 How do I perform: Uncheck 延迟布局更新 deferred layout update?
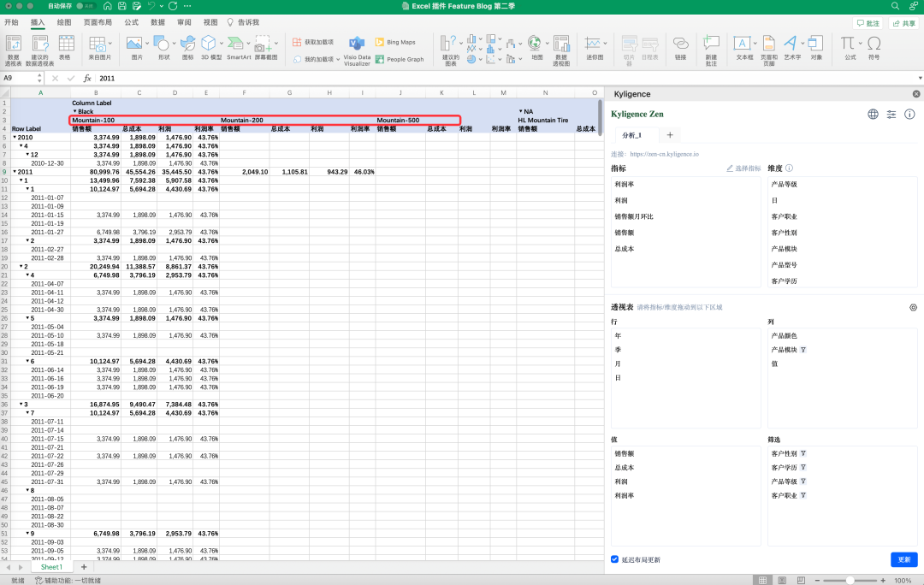[x=614, y=559]
